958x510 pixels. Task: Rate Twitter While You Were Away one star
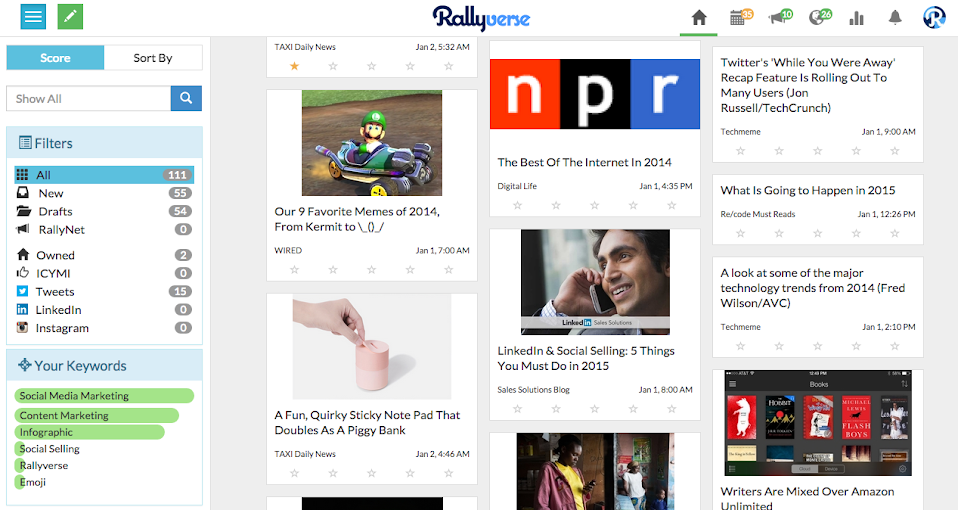tap(740, 150)
